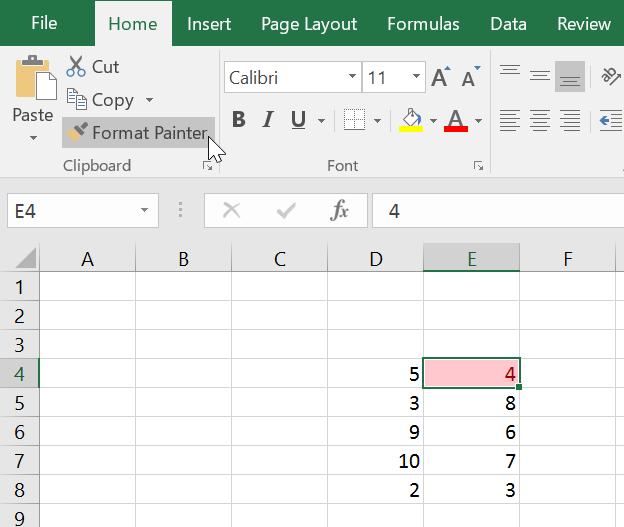Image resolution: width=624 pixels, height=527 pixels.
Task: Select column C header
Action: pos(280,259)
